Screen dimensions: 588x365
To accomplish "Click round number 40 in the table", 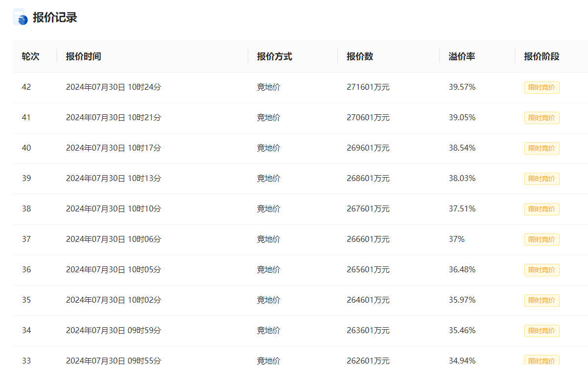I will click(26, 148).
